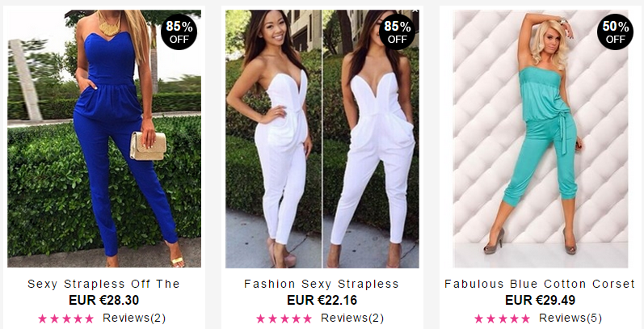Click the 85% OFF badge on white jumpsuit
The width and height of the screenshot is (644, 329).
pos(398,32)
